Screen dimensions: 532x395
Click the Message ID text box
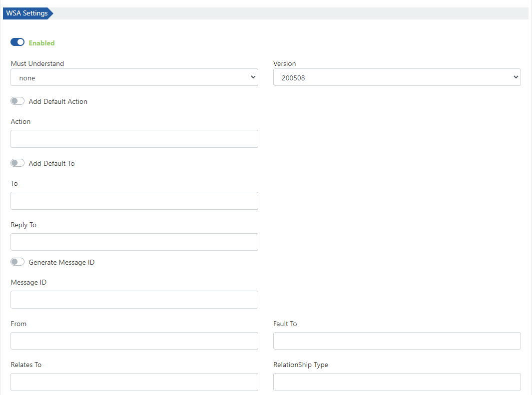[134, 300]
